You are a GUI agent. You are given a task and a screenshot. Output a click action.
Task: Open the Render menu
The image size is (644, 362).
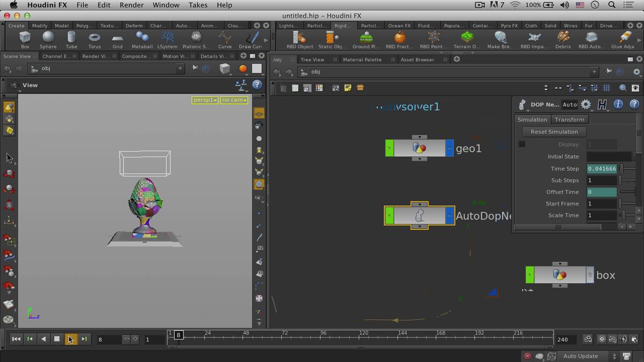(131, 5)
